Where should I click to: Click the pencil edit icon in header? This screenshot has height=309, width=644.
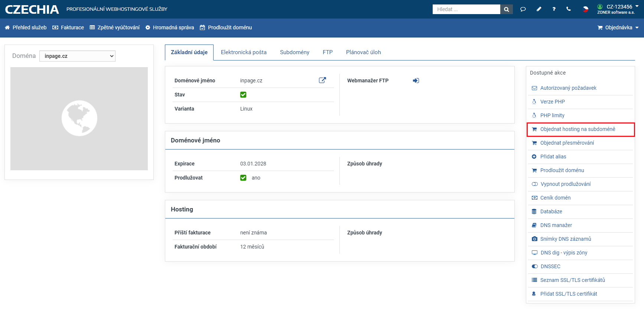[x=539, y=9]
